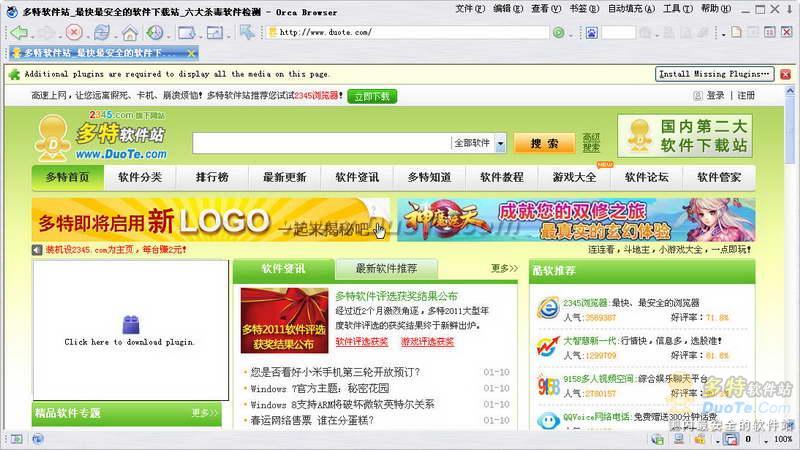Click the Install Missing Plugins button
Screen dimensions: 800x450
(x=714, y=74)
